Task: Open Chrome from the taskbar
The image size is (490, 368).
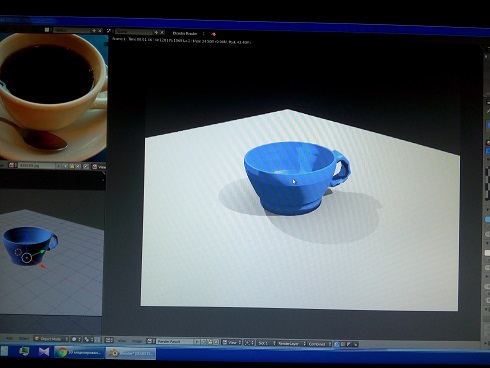Action: coord(79,353)
